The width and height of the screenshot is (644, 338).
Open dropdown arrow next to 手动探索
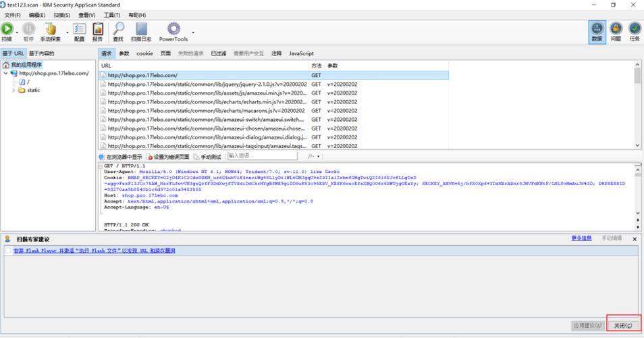coord(68,32)
